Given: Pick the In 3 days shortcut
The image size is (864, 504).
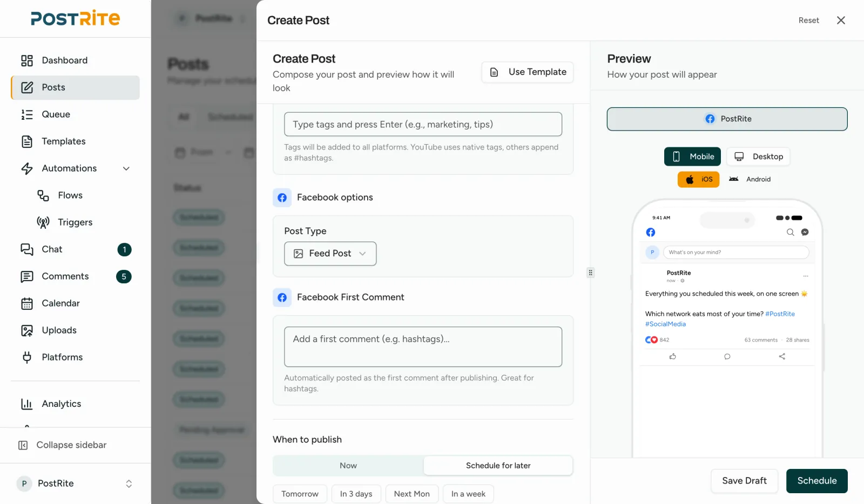Looking at the screenshot, I should [x=356, y=494].
